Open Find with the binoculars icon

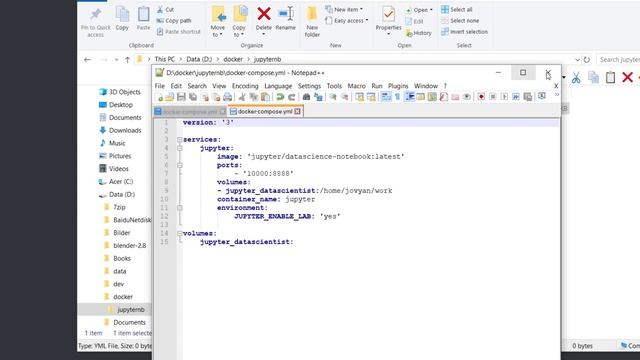(306, 97)
